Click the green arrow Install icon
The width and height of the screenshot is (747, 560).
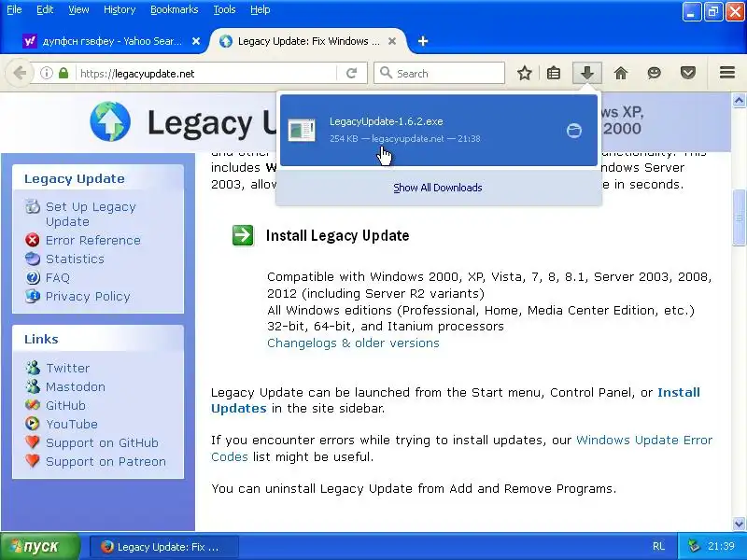tap(243, 235)
